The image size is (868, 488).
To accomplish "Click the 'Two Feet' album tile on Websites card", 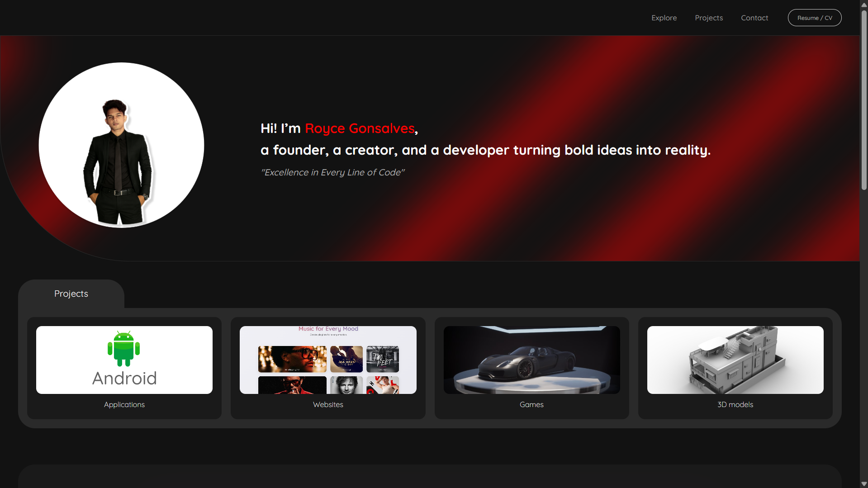I will click(x=382, y=359).
